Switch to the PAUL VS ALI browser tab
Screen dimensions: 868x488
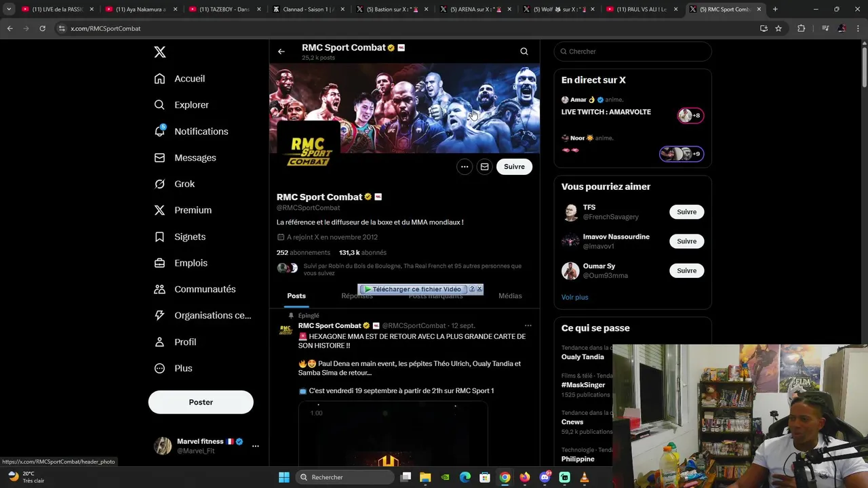click(640, 9)
